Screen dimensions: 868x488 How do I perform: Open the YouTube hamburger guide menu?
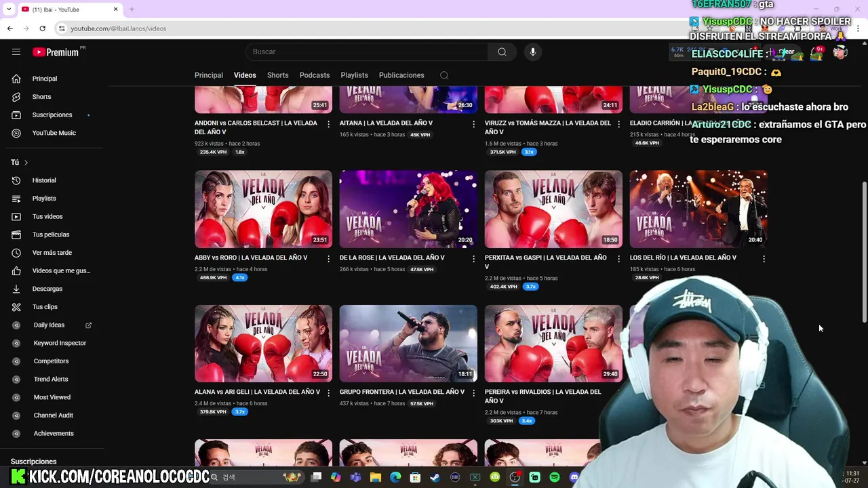tap(16, 52)
